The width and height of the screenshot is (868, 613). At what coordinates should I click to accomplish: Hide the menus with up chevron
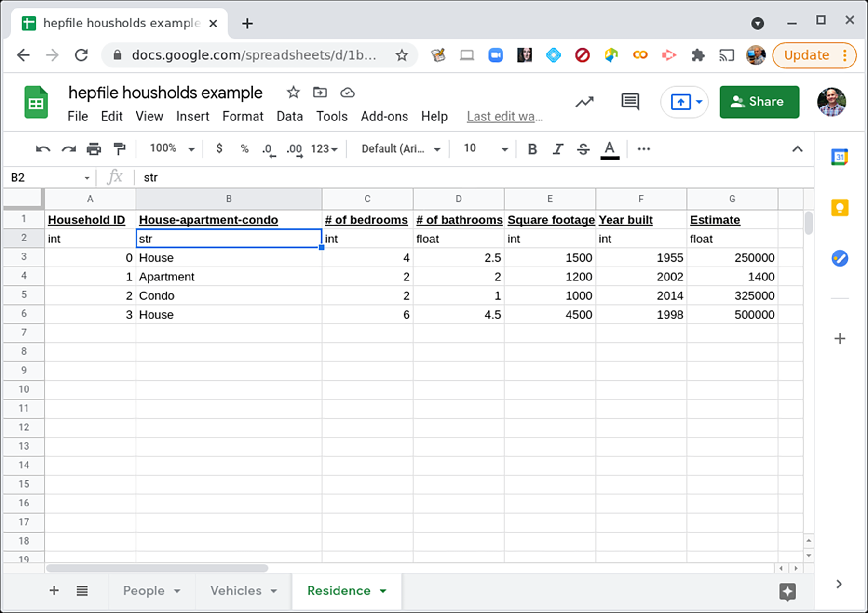pyautogui.click(x=798, y=149)
